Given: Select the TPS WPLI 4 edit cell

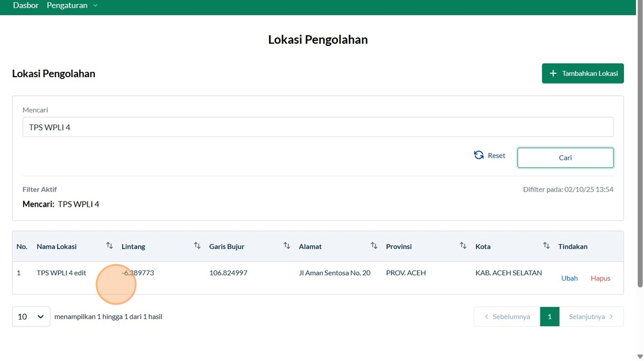Looking at the screenshot, I should coord(61,272).
